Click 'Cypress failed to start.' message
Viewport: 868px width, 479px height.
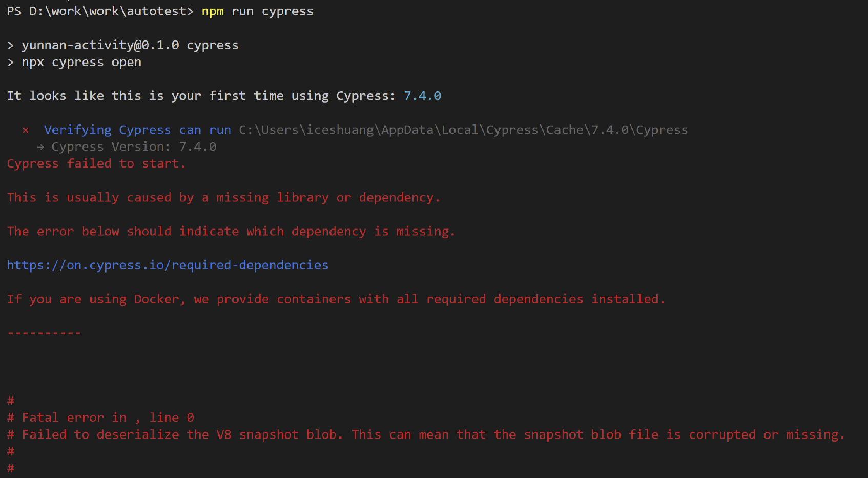(96, 164)
